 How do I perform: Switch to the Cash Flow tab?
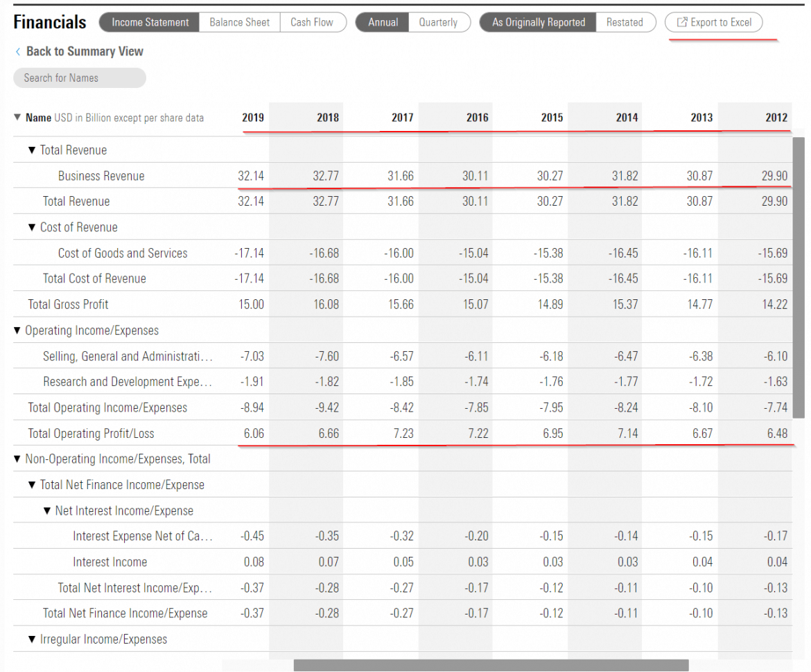313,21
